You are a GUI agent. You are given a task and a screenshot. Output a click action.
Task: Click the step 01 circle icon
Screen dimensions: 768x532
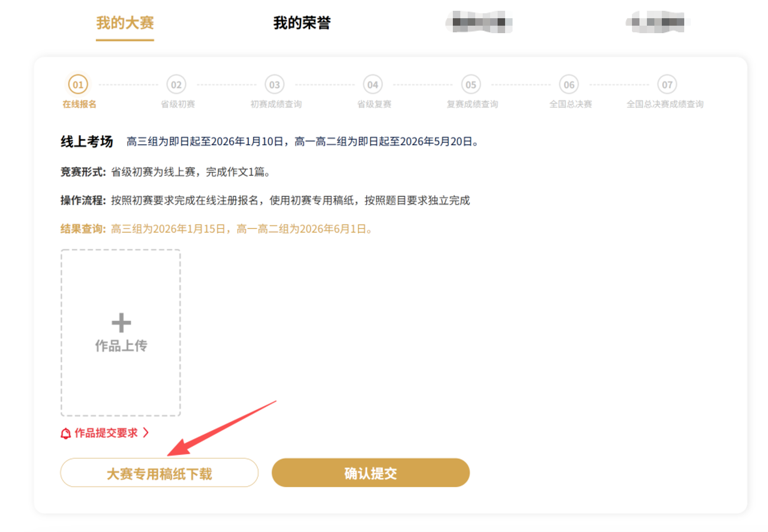(x=78, y=85)
